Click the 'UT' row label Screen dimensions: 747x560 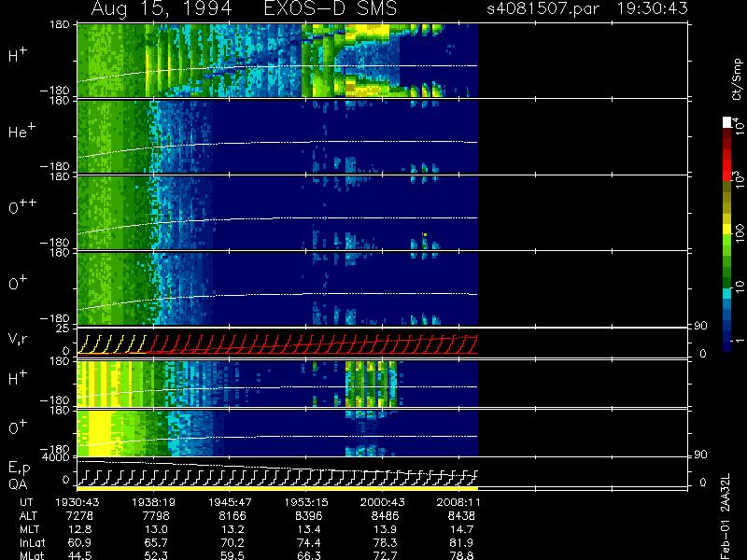pyautogui.click(x=26, y=502)
